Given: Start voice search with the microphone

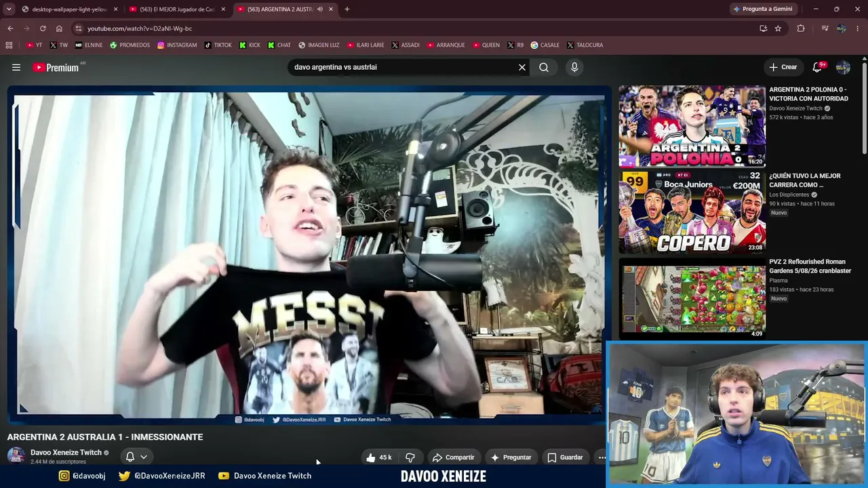Looking at the screenshot, I should coord(574,67).
